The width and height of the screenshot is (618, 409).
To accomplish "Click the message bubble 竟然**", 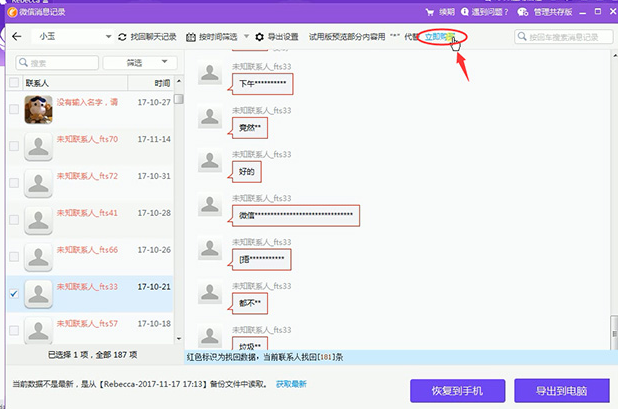I will coord(250,128).
